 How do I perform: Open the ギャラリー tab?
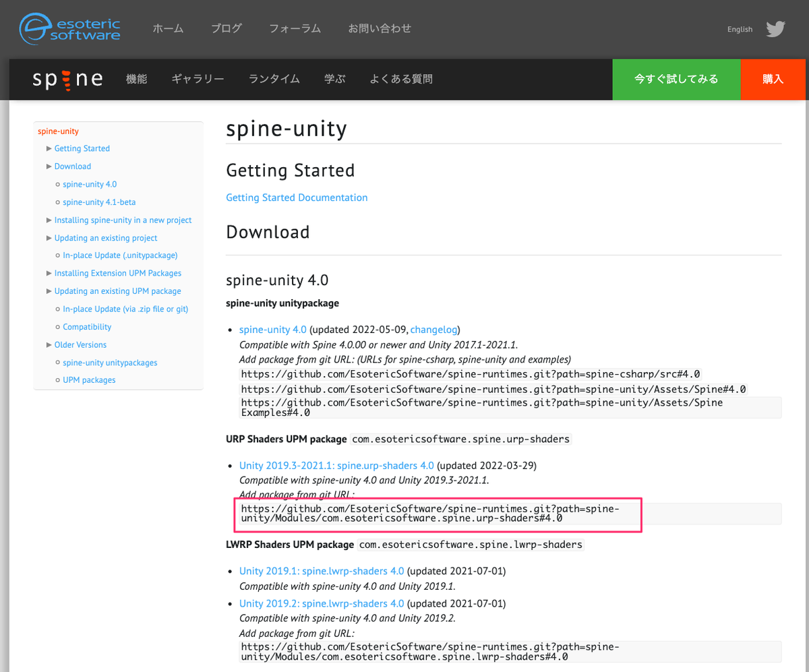pos(198,79)
